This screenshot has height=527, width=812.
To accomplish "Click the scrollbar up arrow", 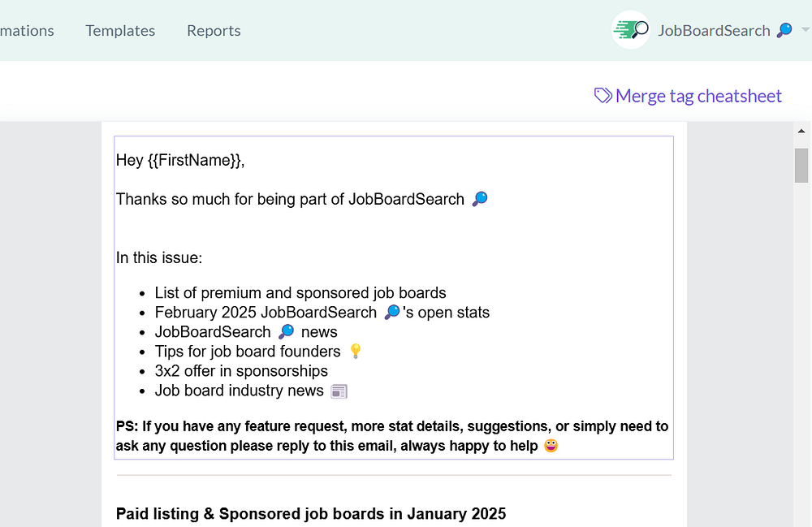I will click(801, 131).
